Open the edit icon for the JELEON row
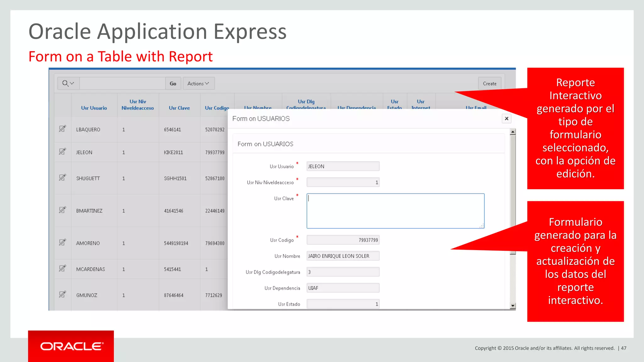Image resolution: width=644 pixels, height=362 pixels. click(x=62, y=151)
